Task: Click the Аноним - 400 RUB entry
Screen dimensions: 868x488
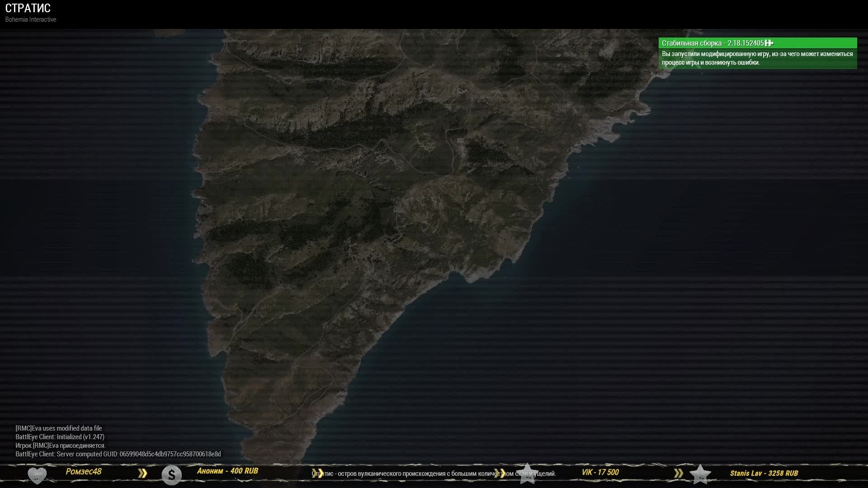Action: click(227, 471)
